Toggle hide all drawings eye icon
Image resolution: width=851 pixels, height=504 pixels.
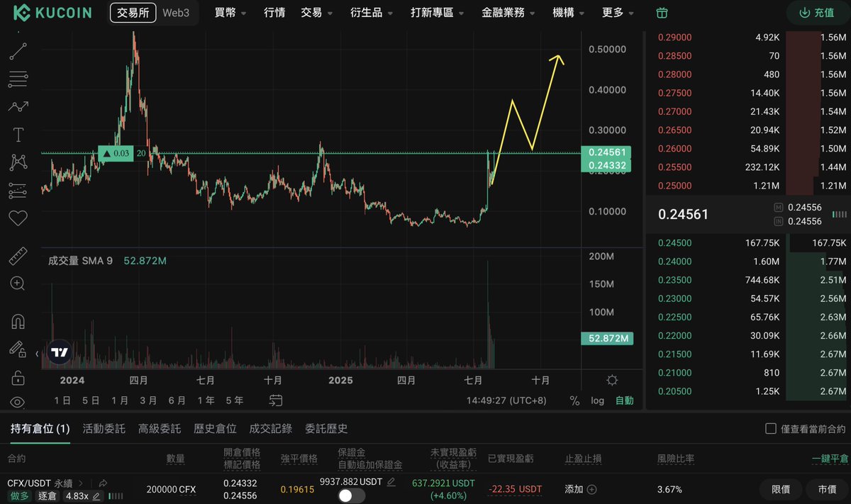[x=18, y=402]
